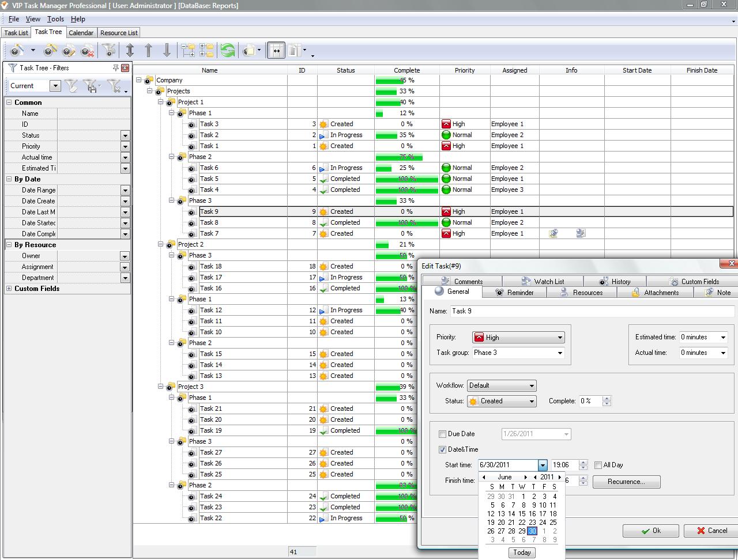Increase the Complete percentage with up spinner
The width and height of the screenshot is (738, 560).
point(607,398)
